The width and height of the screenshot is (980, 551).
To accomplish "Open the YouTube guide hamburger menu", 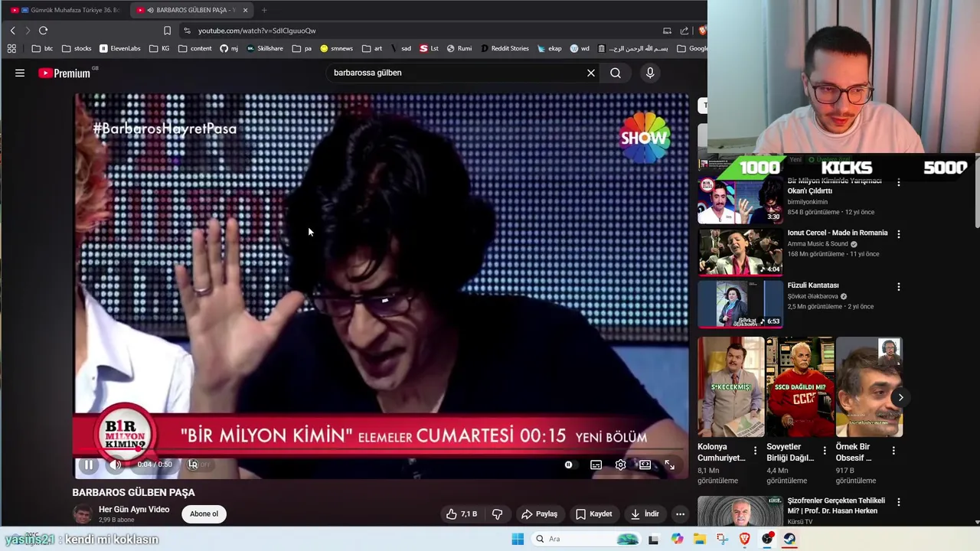I will pyautogui.click(x=20, y=73).
